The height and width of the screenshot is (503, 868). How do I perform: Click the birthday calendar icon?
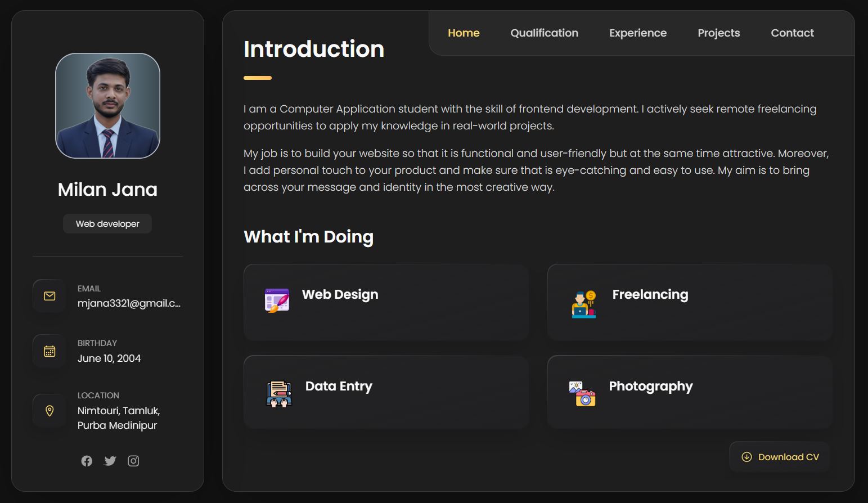click(49, 351)
